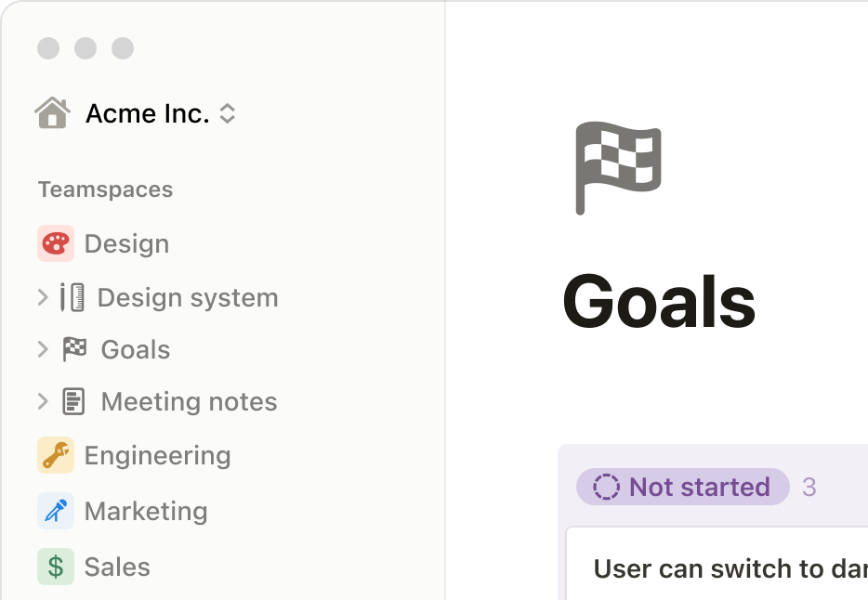Go to the Sales teamspace
This screenshot has width=868, height=600.
pos(117,567)
